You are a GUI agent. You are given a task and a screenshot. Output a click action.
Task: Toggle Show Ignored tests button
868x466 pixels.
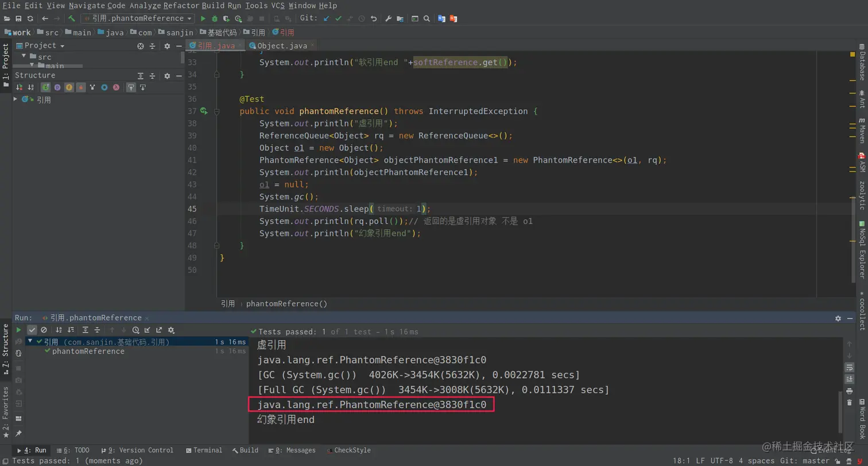pyautogui.click(x=44, y=330)
